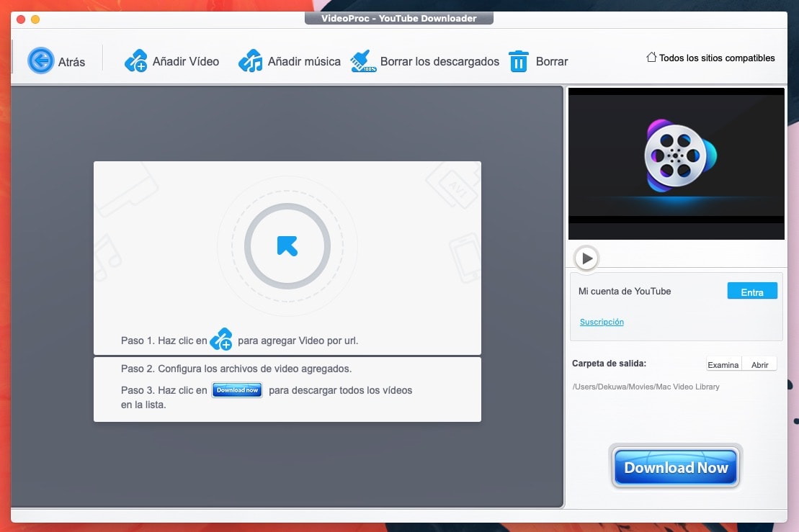Click the VideoProc - YouTube Downloader window title
799x532 pixels.
tap(399, 18)
